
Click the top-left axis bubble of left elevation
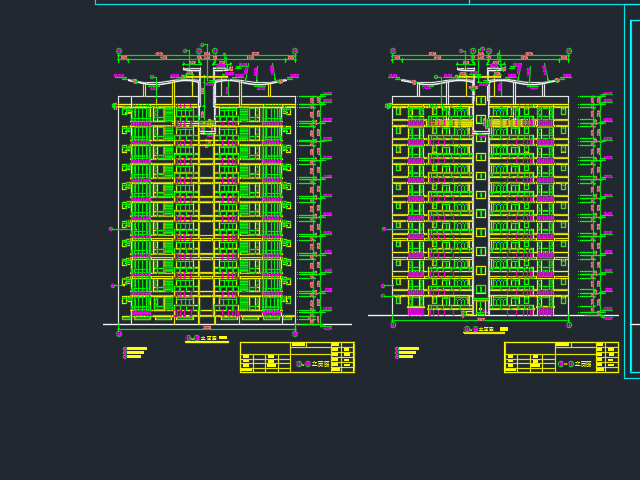pyautogui.click(x=119, y=51)
